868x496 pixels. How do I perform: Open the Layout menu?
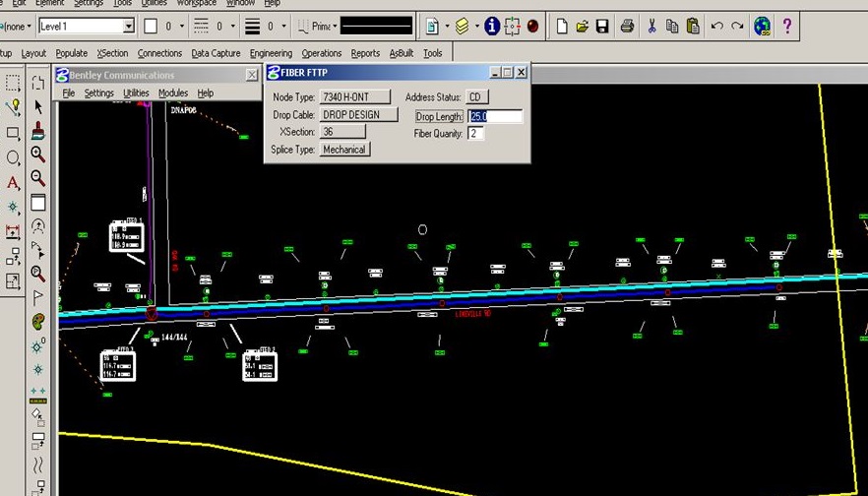pyautogui.click(x=33, y=53)
